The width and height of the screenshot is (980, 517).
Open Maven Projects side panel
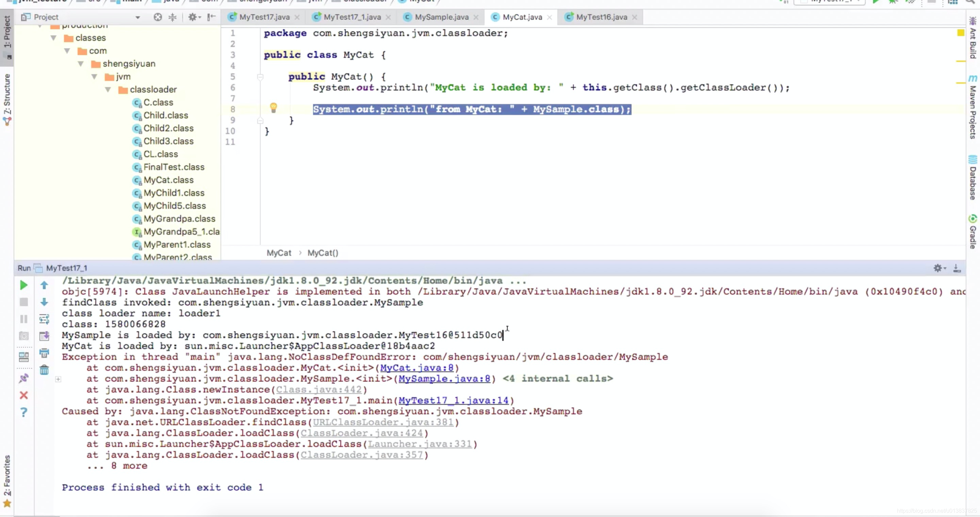pos(973,107)
